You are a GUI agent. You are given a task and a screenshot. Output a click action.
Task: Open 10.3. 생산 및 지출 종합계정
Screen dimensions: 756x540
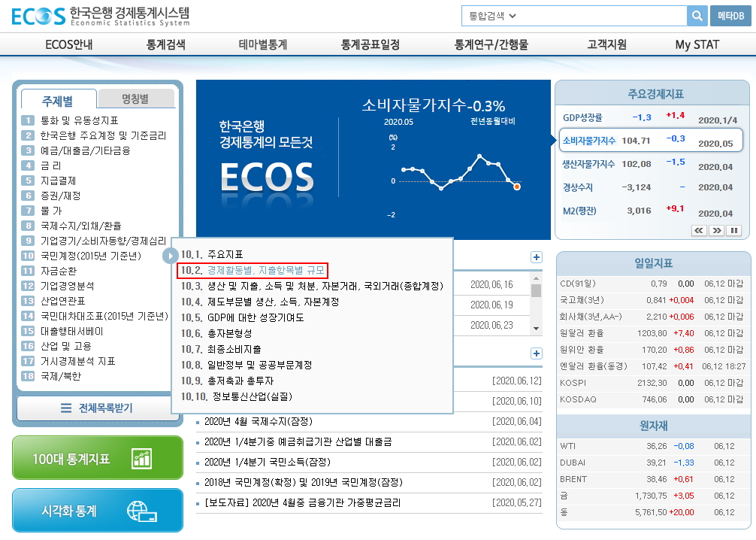312,286
